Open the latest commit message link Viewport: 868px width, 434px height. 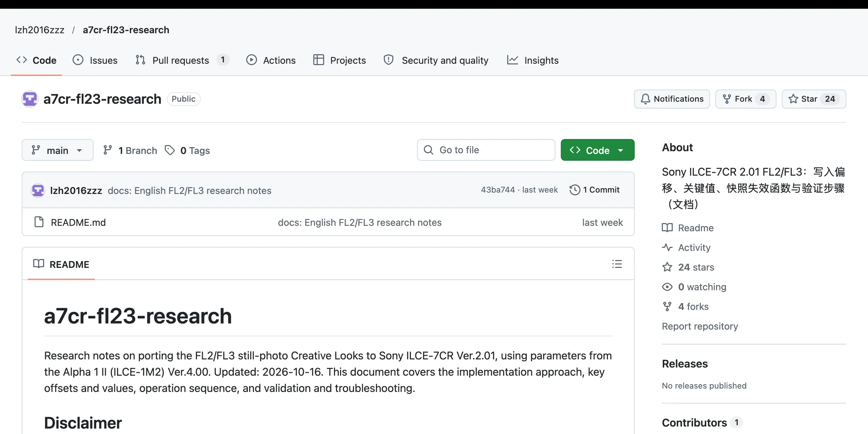[x=190, y=191]
